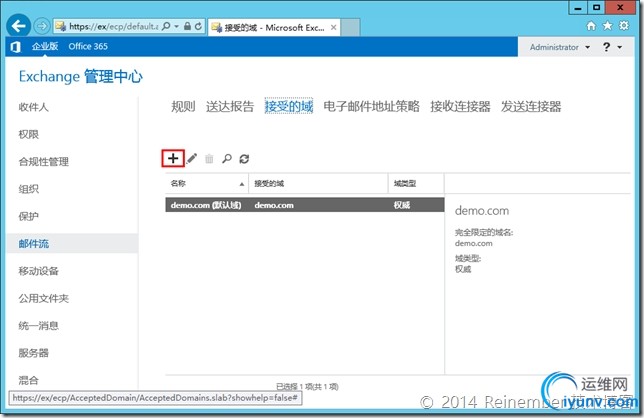
Task: Click the 接受的域 column header
Action: (x=318, y=184)
